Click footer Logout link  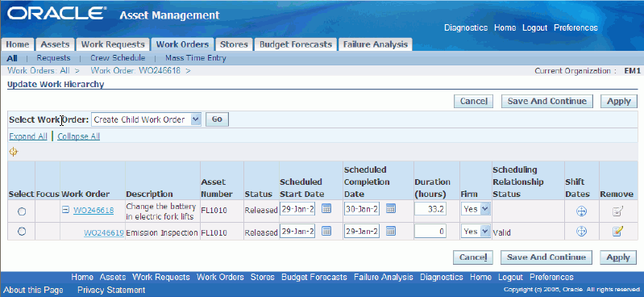pos(510,278)
